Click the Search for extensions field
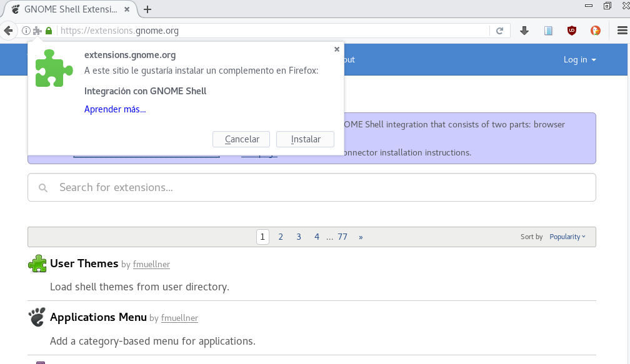The width and height of the screenshot is (630, 364). pos(312,187)
